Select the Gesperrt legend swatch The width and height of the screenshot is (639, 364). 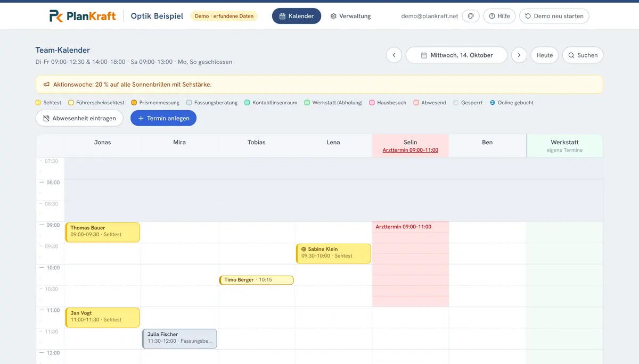[x=456, y=103]
